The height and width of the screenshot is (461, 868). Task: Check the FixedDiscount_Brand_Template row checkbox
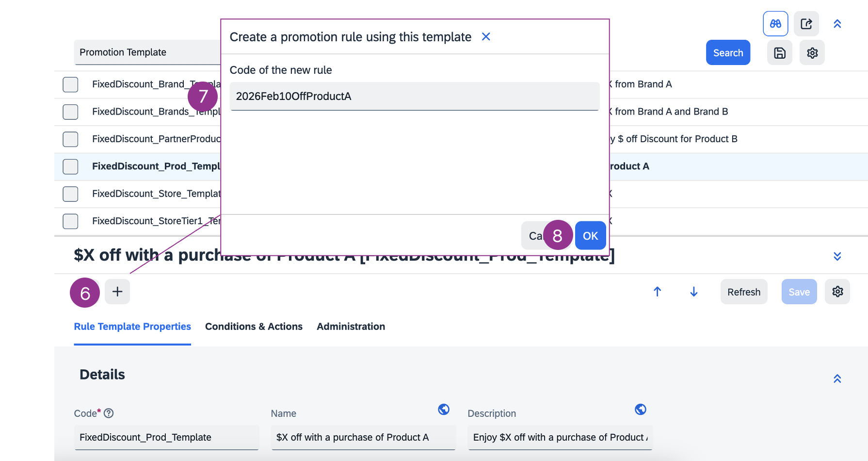pyautogui.click(x=70, y=84)
